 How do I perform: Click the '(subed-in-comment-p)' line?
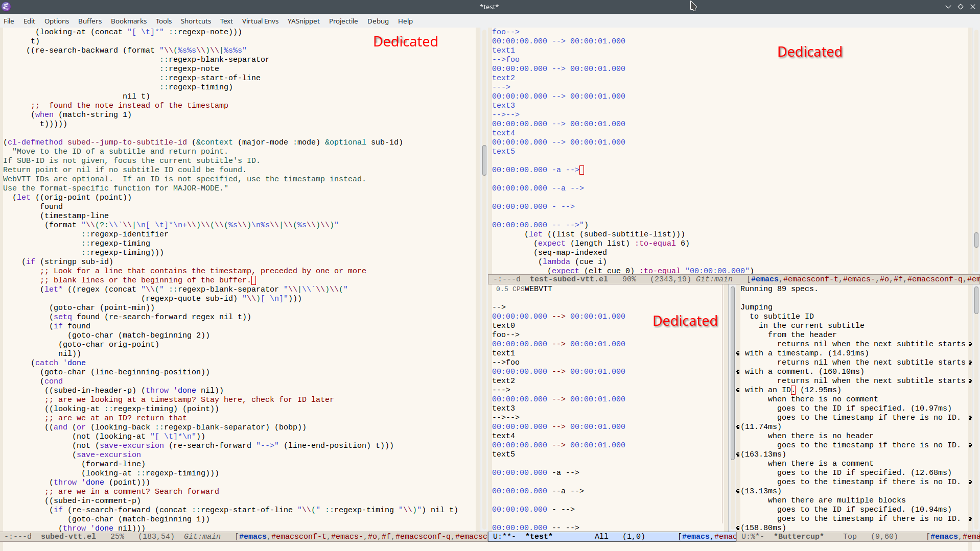[x=92, y=500]
